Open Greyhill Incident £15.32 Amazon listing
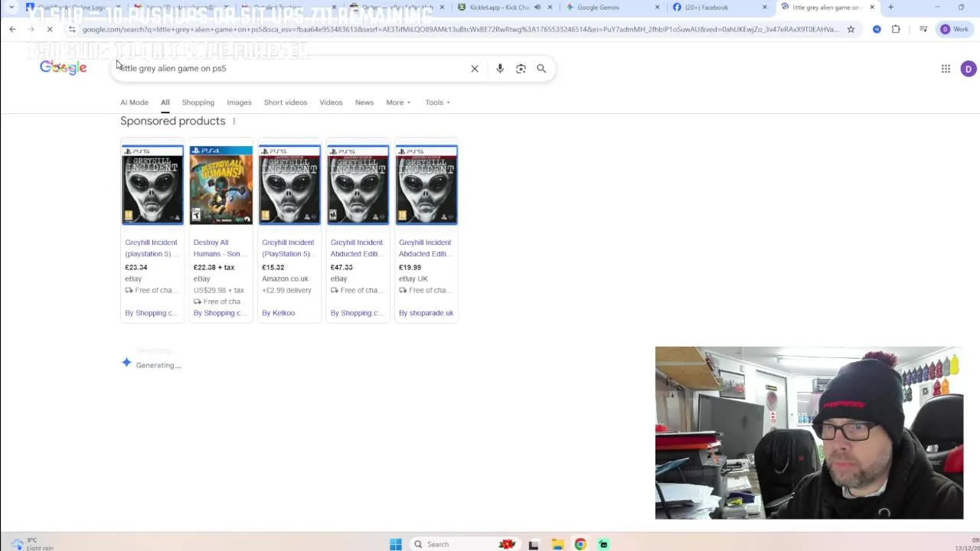Image resolution: width=980 pixels, height=551 pixels. coord(288,248)
